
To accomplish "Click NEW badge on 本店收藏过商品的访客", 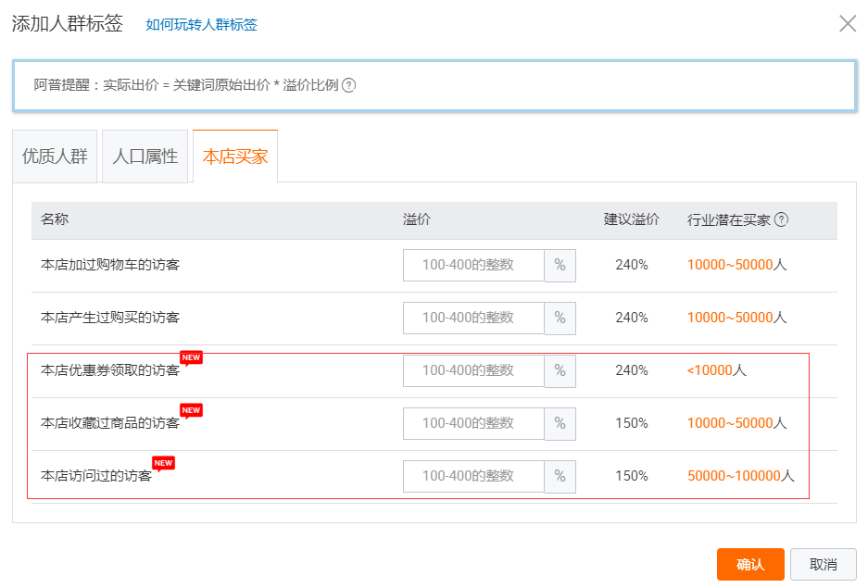I will click(x=191, y=410).
